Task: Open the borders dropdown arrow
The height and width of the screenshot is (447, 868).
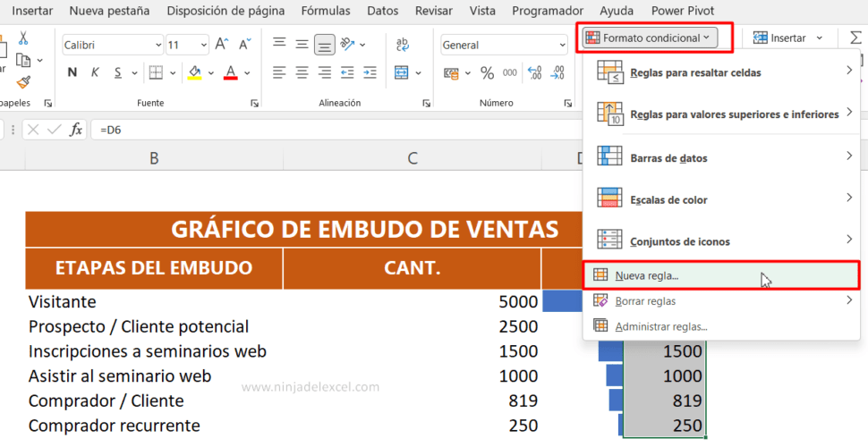Action: (x=173, y=73)
